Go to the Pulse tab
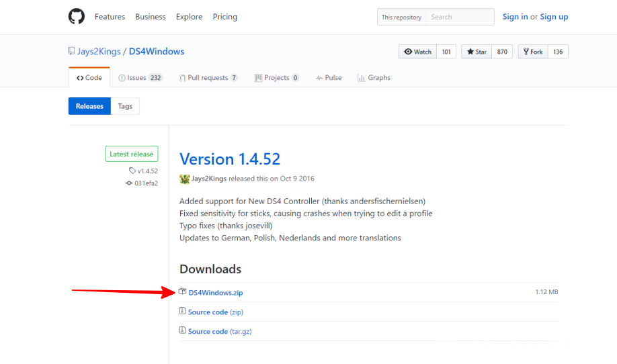Viewport: 617px width, 364px height. coord(329,78)
